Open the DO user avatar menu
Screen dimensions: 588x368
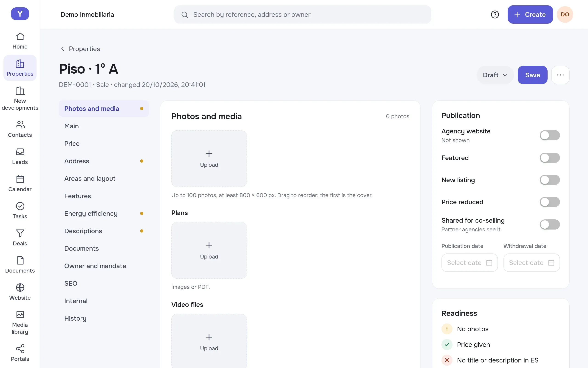565,14
